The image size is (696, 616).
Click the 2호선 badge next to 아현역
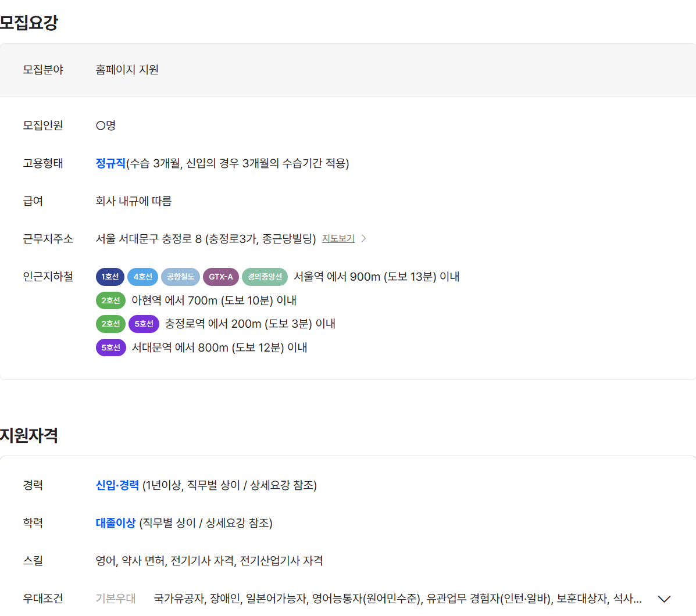coord(110,300)
